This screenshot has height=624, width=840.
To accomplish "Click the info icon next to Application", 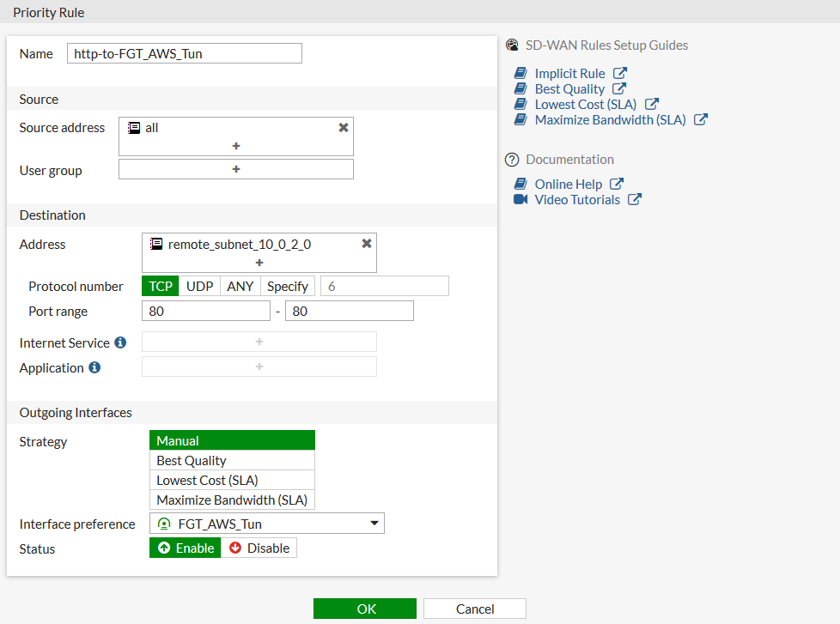I will tap(95, 367).
